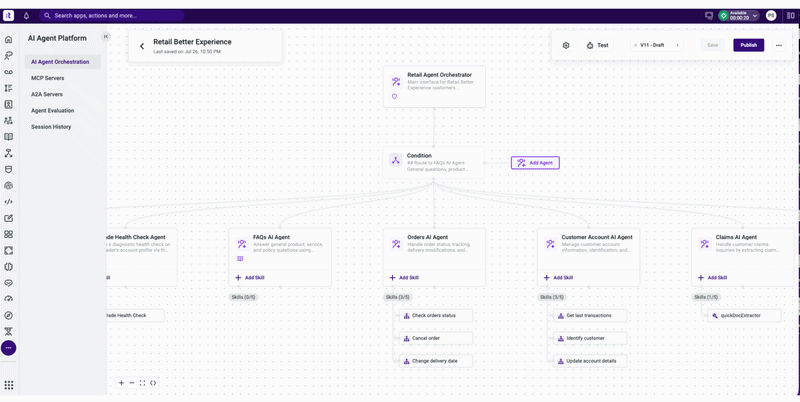Viewport: 800px width, 402px height.
Task: Click the droplet icon beside the search bar
Action: 26,16
